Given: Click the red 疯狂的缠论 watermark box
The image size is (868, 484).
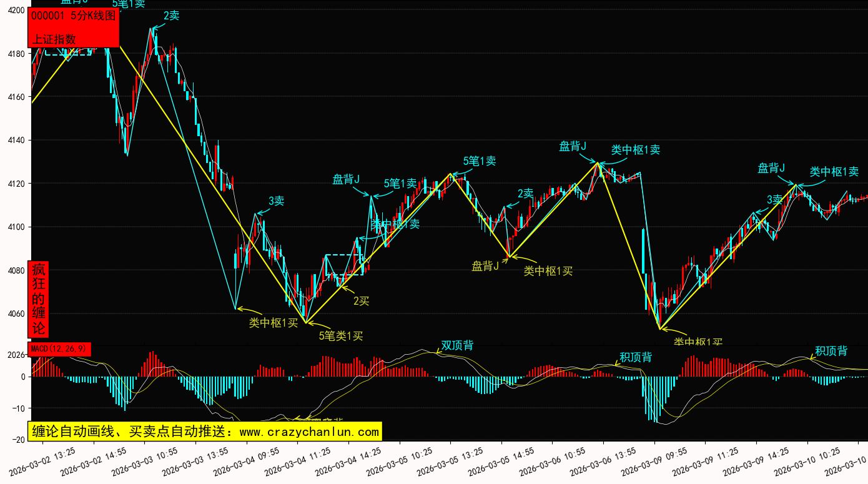Looking at the screenshot, I should [x=39, y=299].
